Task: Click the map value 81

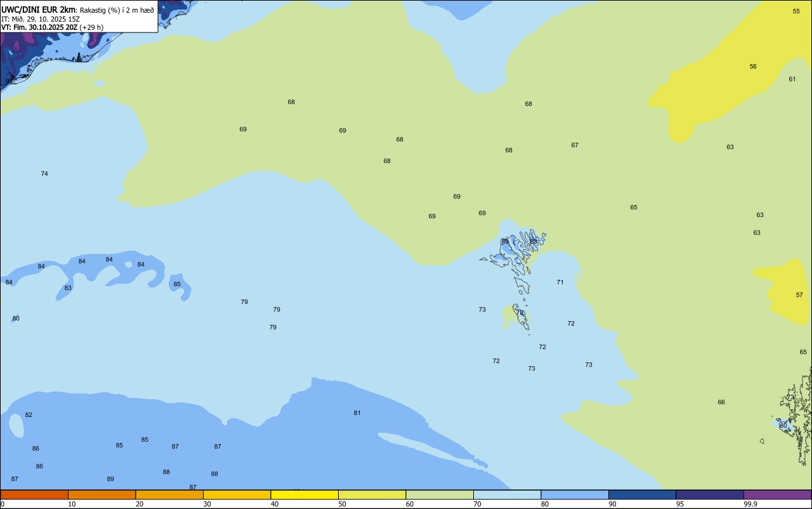Action: tap(357, 413)
